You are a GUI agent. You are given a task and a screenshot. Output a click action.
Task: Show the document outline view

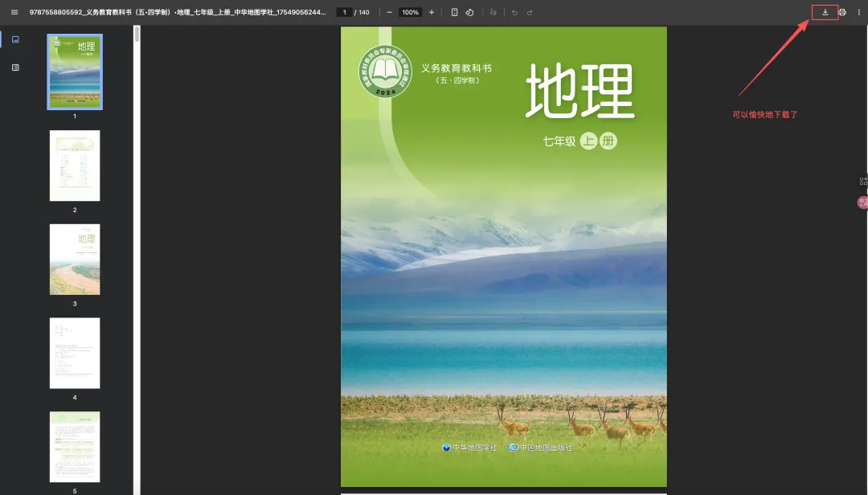15,67
